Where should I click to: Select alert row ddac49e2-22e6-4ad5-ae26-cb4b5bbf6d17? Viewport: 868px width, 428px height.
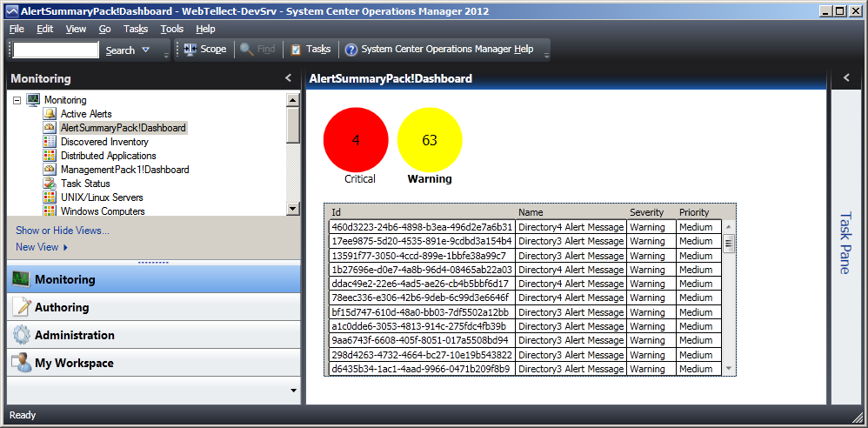click(x=524, y=284)
